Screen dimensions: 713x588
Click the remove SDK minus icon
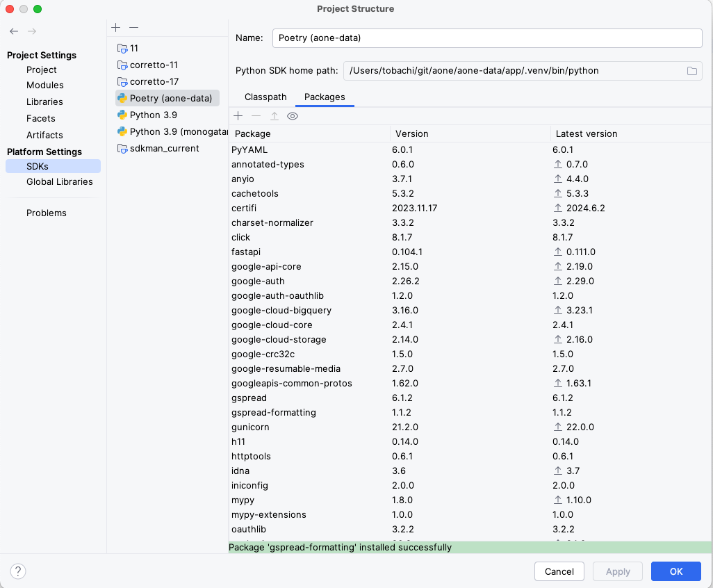point(134,27)
